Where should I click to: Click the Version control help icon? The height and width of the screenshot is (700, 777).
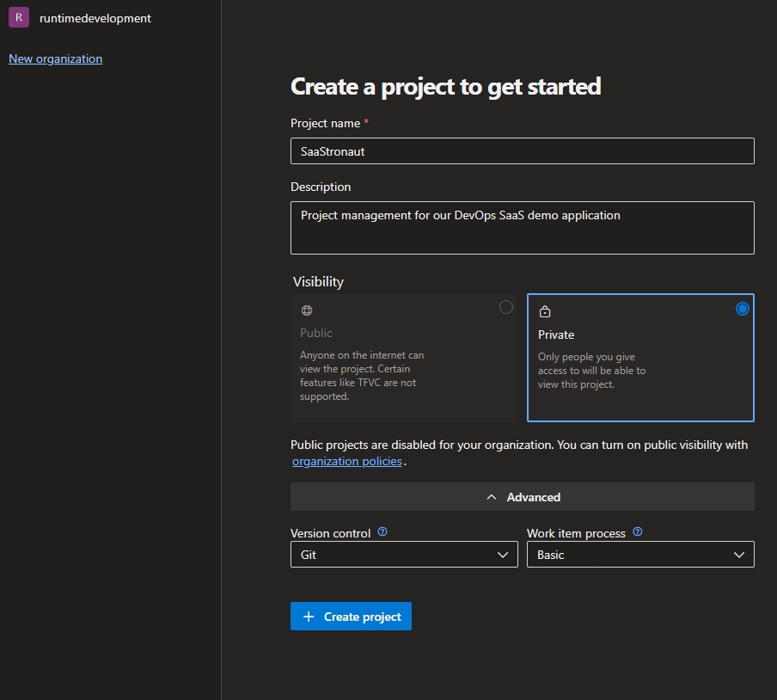[382, 532]
